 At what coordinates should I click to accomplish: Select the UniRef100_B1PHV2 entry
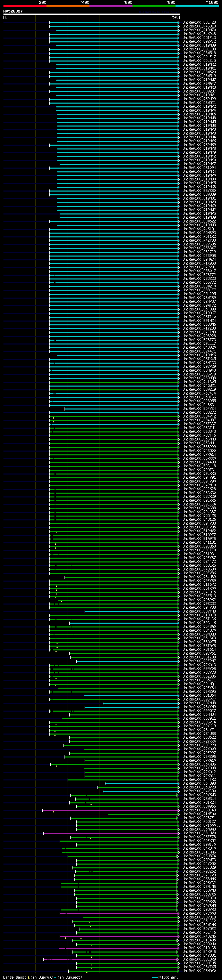[199, 531]
